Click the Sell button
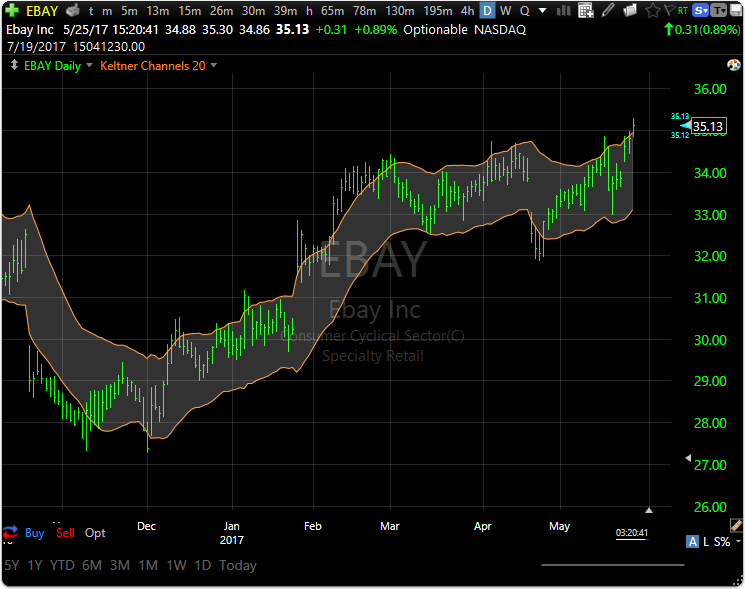This screenshot has height=589, width=745. click(65, 533)
